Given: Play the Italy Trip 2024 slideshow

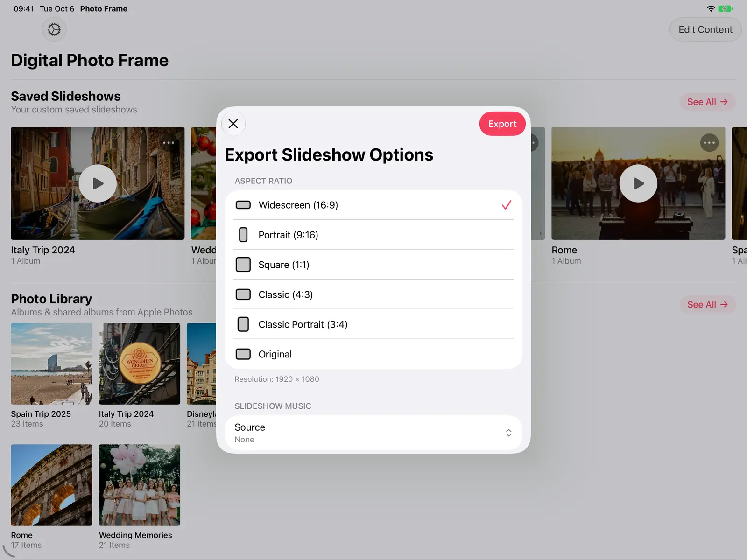Looking at the screenshot, I should pos(98,183).
